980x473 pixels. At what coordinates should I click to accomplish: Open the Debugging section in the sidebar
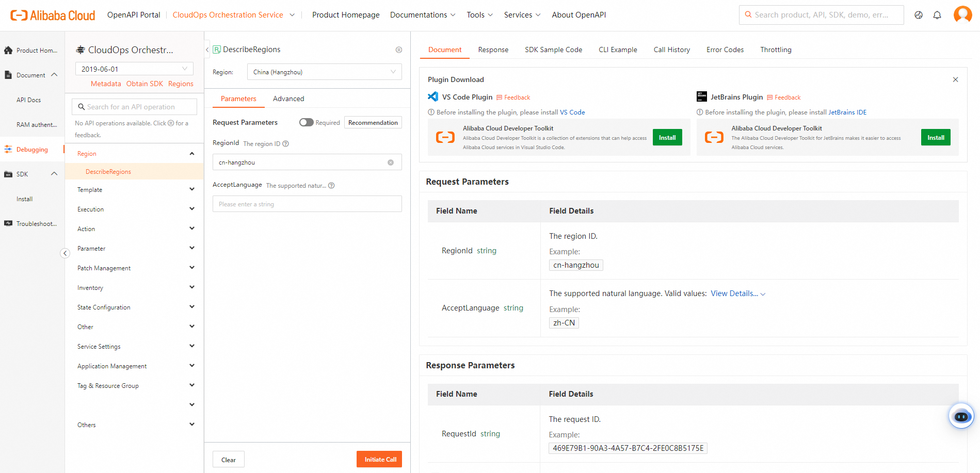click(x=32, y=149)
